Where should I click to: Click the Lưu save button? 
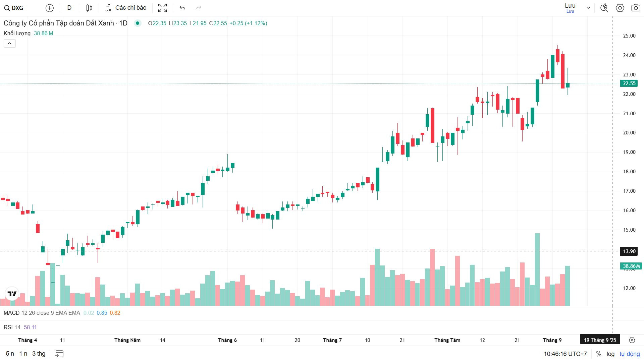pyautogui.click(x=570, y=8)
